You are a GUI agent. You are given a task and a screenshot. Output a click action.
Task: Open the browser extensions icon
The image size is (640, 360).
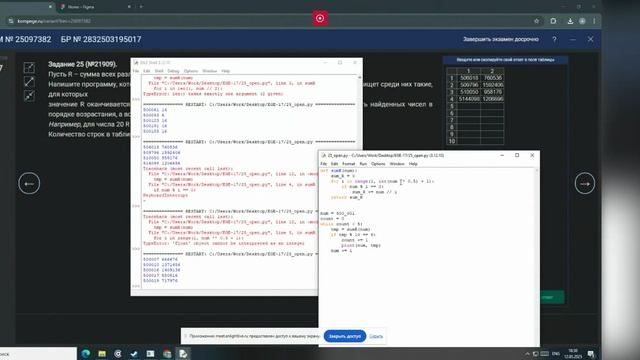(553, 21)
